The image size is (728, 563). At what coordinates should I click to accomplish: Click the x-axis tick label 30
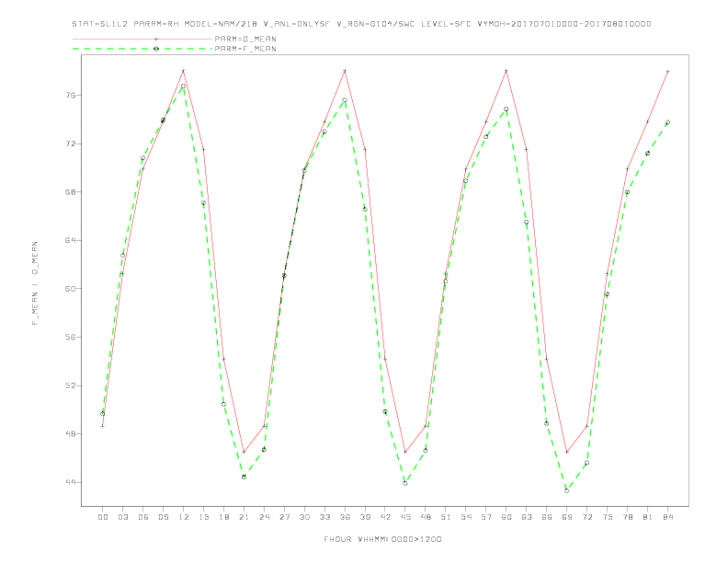pos(304,517)
